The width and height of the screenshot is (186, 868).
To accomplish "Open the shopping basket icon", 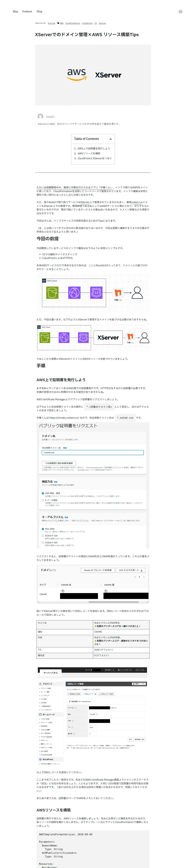I will tap(180, 11).
